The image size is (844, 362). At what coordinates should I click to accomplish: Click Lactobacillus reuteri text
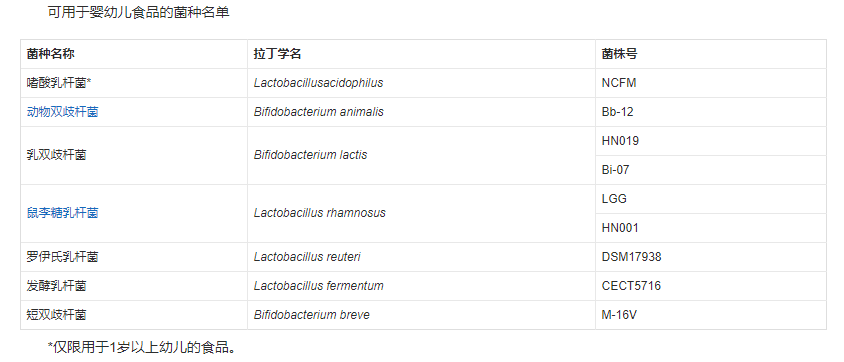tap(307, 257)
